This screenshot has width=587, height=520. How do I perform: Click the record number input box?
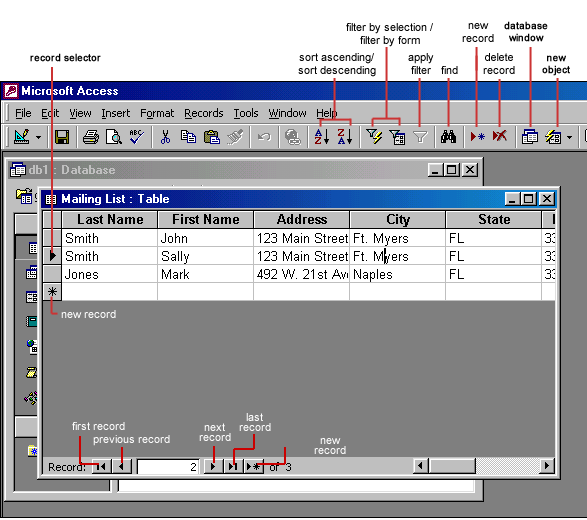click(x=168, y=467)
